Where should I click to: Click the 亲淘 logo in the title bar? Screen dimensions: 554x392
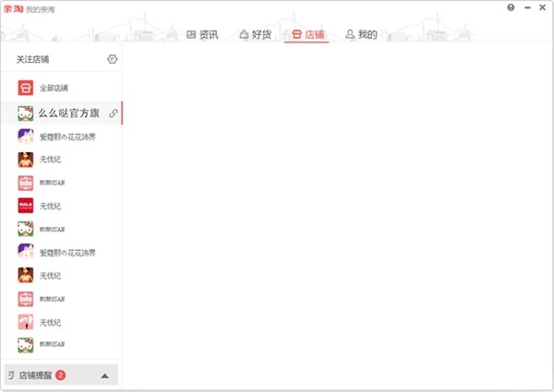click(13, 9)
